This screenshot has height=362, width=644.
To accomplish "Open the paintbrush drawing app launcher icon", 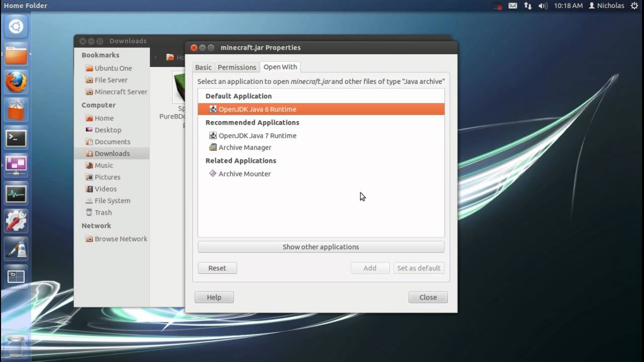I will 16,249.
